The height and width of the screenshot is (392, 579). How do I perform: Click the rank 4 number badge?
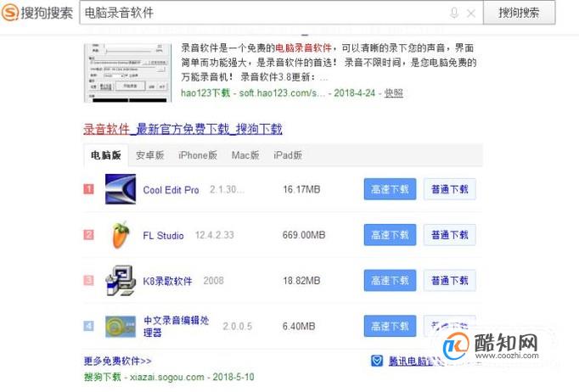click(x=88, y=326)
